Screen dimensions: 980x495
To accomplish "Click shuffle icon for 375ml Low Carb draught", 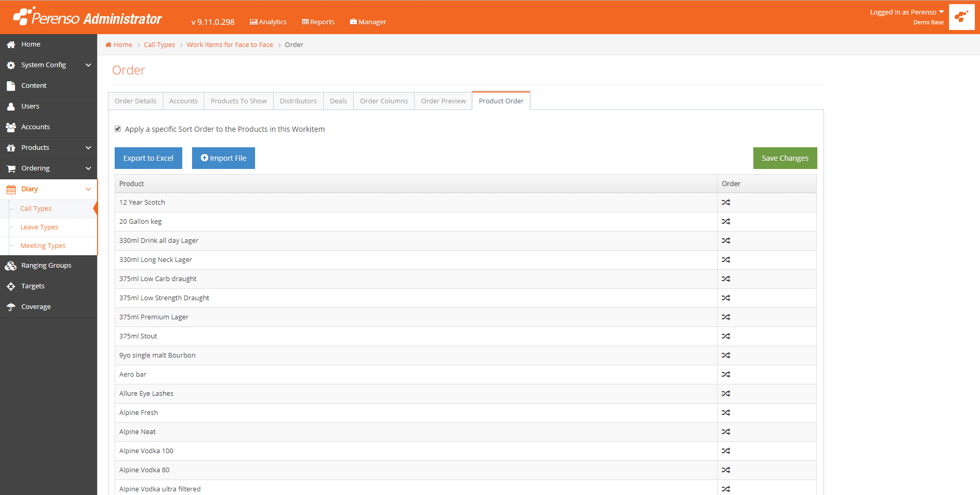I will coord(726,279).
